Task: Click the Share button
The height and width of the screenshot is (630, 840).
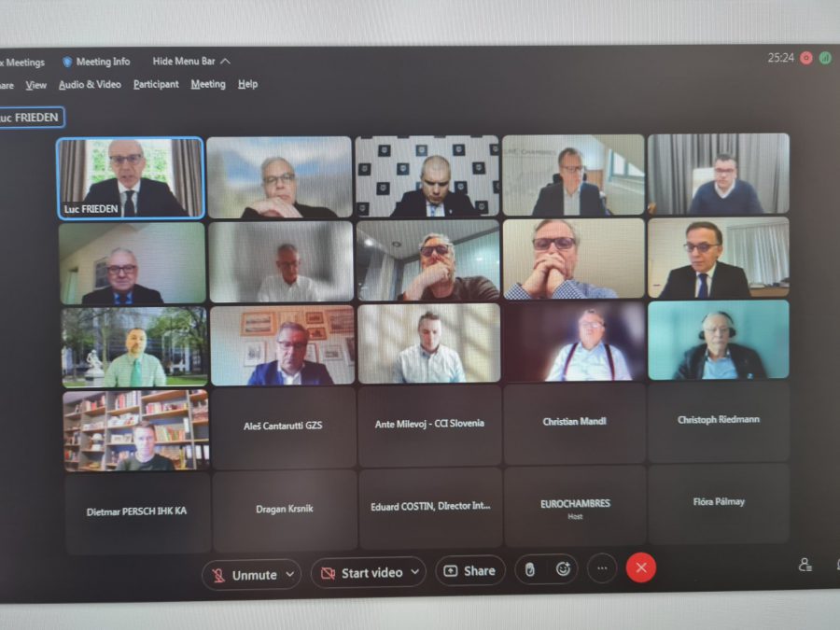Action: [469, 570]
